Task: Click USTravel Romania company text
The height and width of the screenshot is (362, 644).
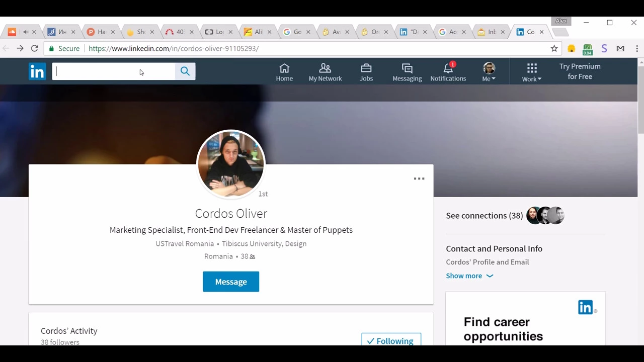Action: pyautogui.click(x=185, y=243)
